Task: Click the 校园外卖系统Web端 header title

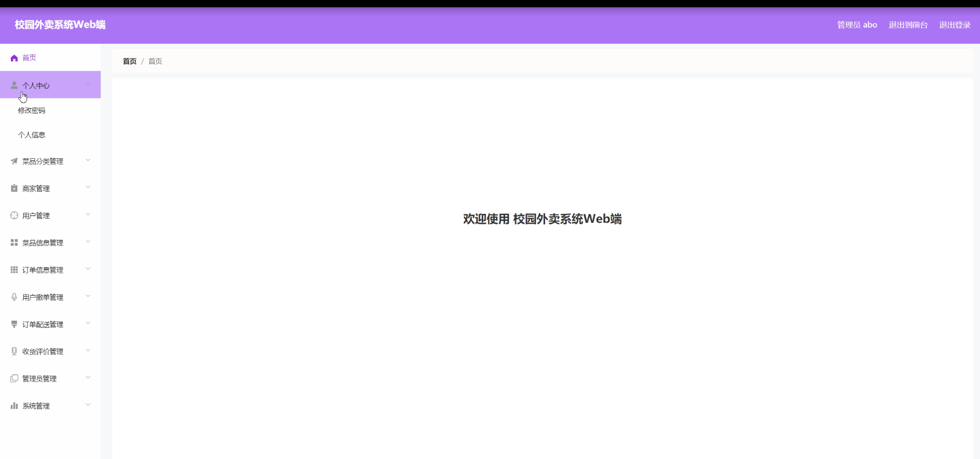Action: pyautogui.click(x=60, y=24)
